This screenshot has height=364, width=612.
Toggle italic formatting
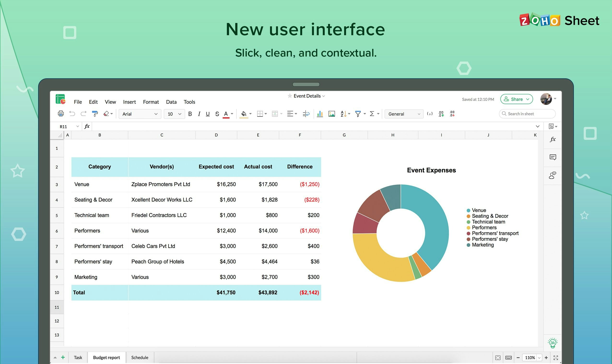pos(199,114)
